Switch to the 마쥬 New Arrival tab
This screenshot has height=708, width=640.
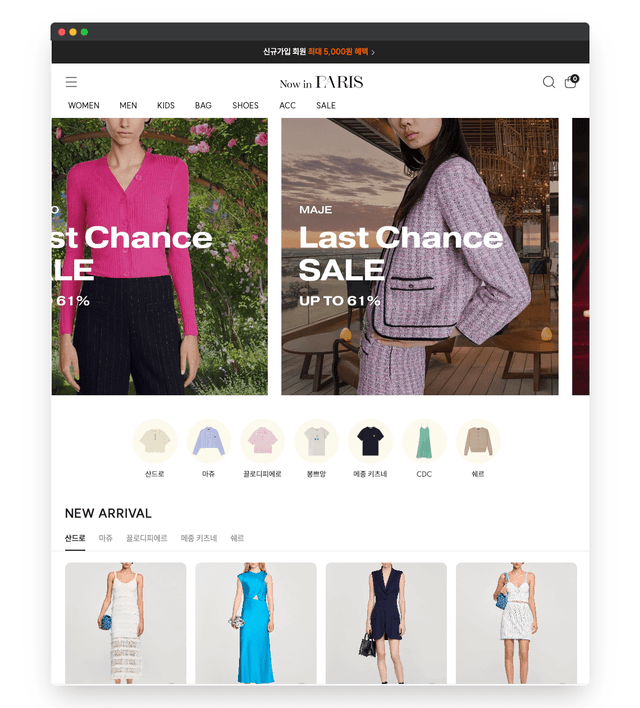106,538
